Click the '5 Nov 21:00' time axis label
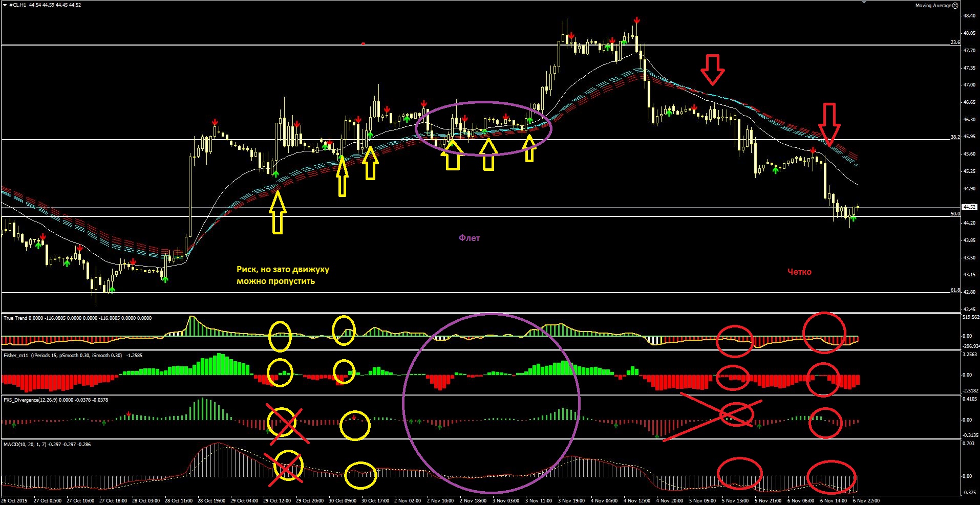 tap(768, 501)
